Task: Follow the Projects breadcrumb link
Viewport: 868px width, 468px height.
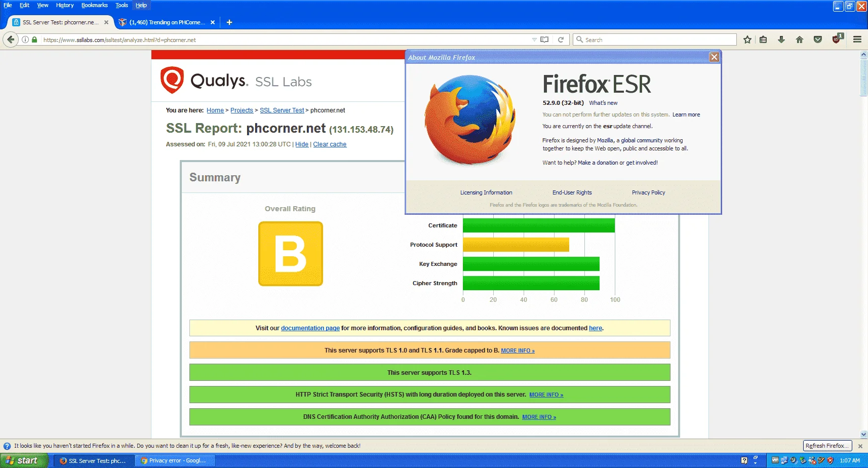Action: 242,110
